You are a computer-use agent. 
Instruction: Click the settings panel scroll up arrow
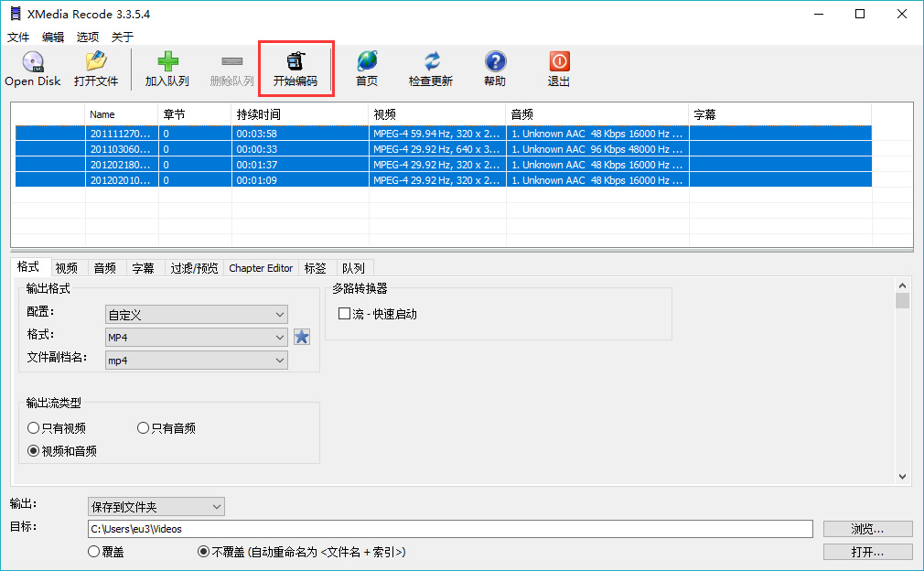click(x=902, y=285)
